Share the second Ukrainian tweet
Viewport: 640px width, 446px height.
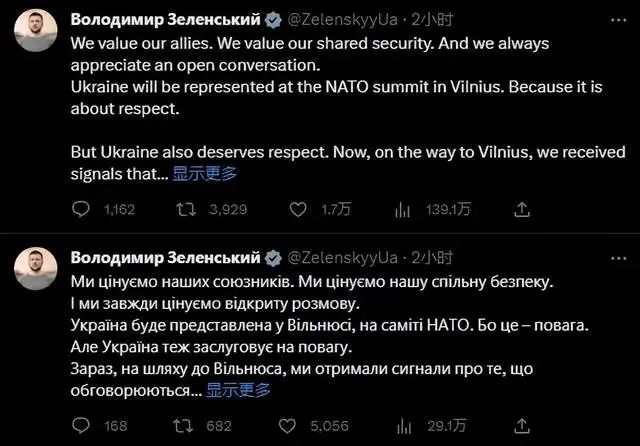point(521,426)
